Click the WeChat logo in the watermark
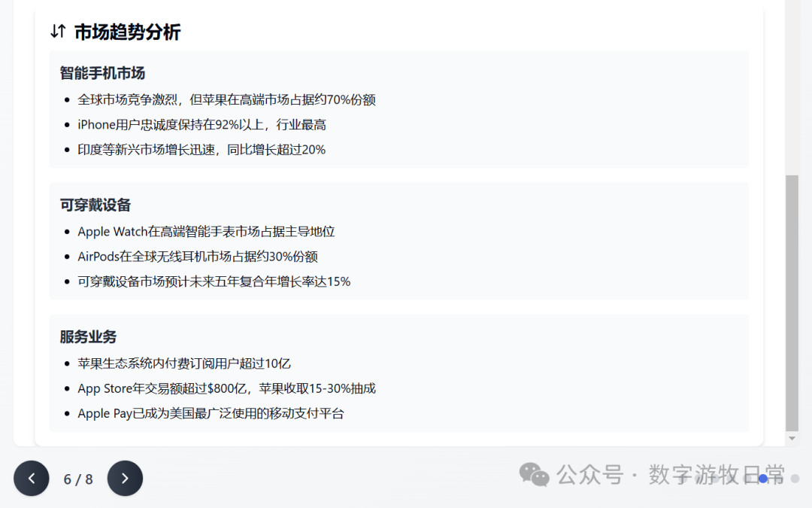This screenshot has width=812, height=508. coord(535,475)
